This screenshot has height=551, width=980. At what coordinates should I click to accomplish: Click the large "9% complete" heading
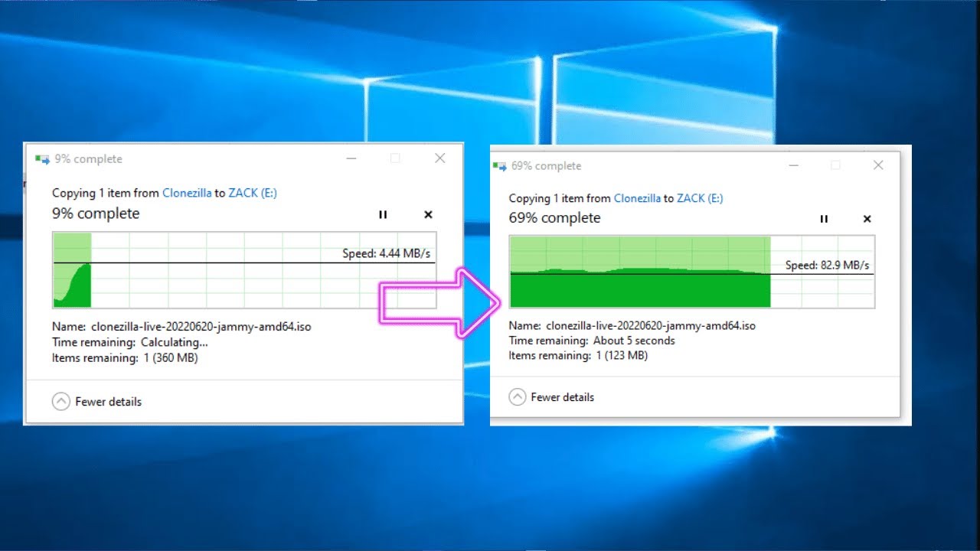[x=96, y=214]
